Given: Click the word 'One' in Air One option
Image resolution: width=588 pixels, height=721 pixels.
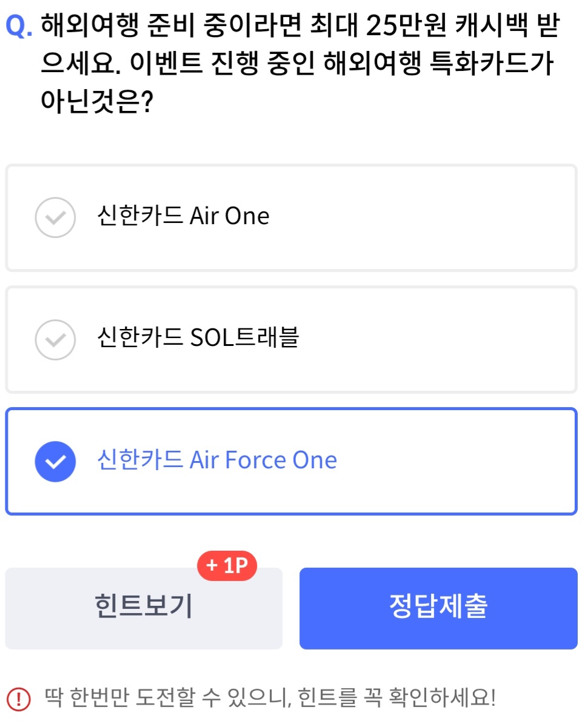Looking at the screenshot, I should tap(247, 216).
